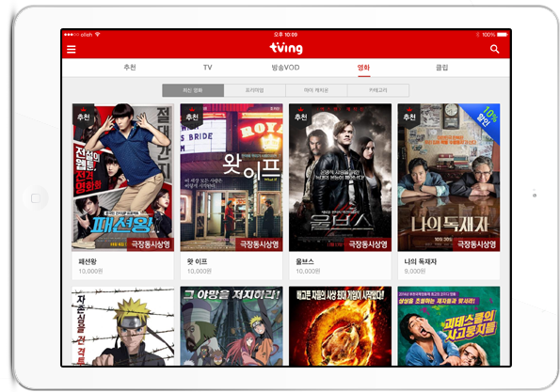Select the 최신 영화 segment
The width and height of the screenshot is (560, 392).
point(193,90)
